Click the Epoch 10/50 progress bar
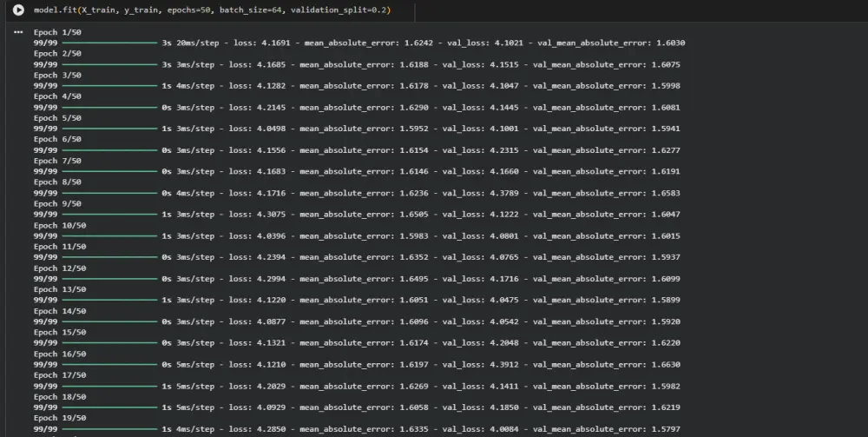This screenshot has height=437, width=868. 109,236
